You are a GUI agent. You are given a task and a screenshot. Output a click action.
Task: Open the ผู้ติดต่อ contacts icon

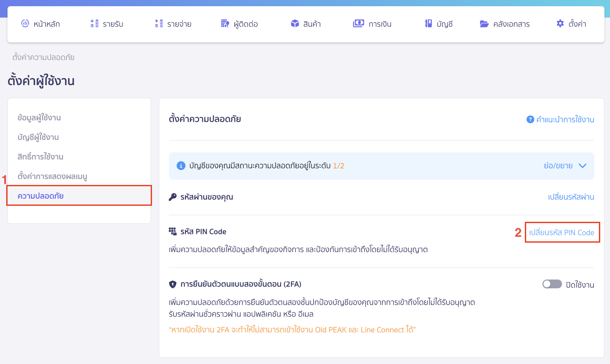tap(225, 23)
